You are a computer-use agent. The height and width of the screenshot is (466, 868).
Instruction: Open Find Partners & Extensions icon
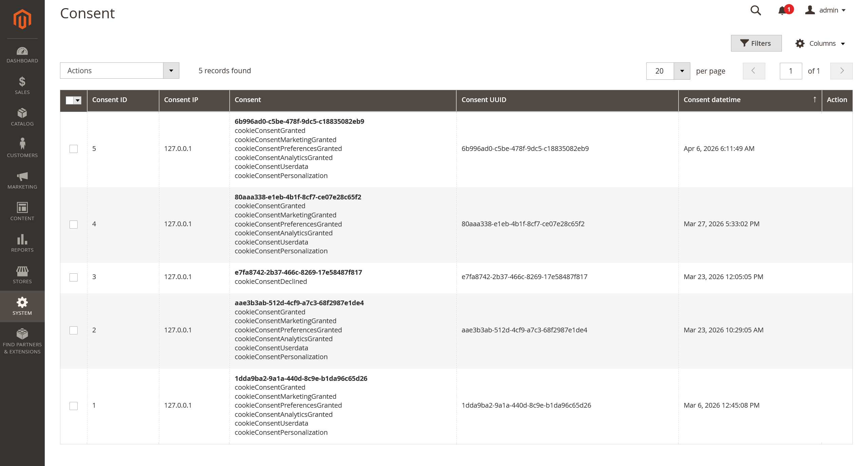(22, 334)
